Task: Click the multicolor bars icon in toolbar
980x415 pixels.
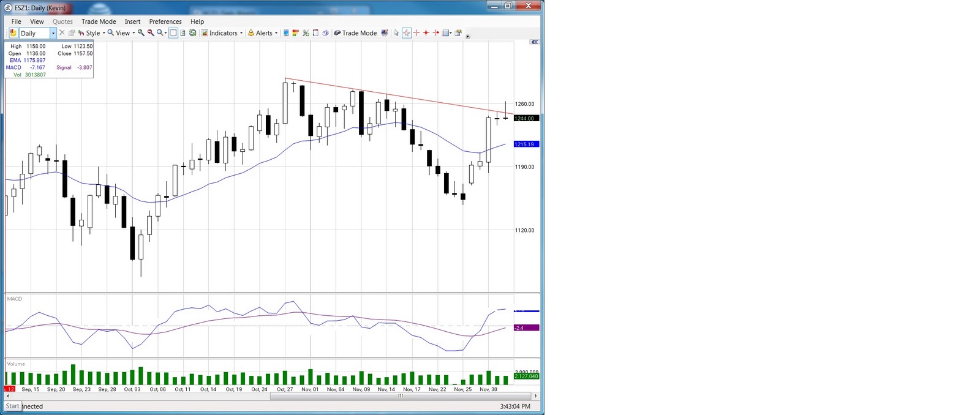Action: pos(296,33)
